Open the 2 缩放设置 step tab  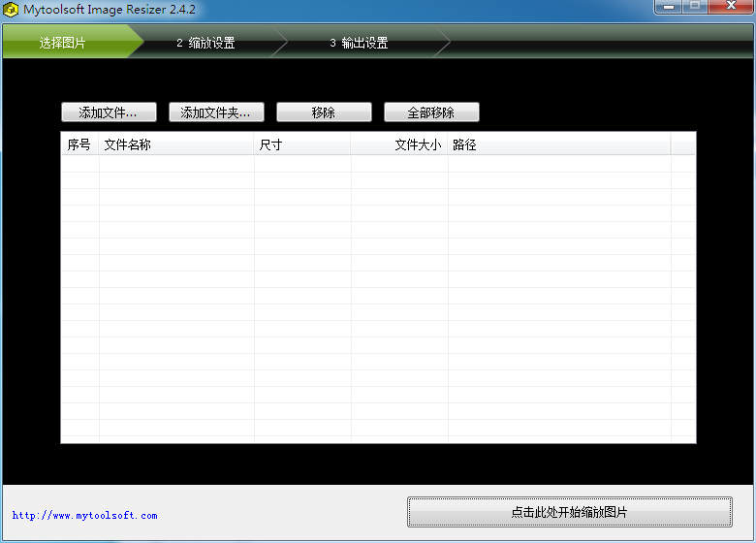point(207,43)
